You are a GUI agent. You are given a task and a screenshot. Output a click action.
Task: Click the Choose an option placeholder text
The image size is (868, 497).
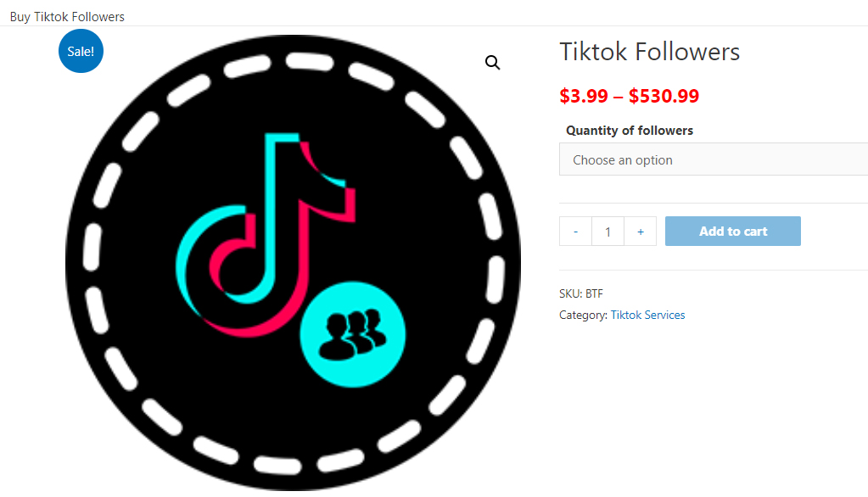pyautogui.click(x=623, y=160)
